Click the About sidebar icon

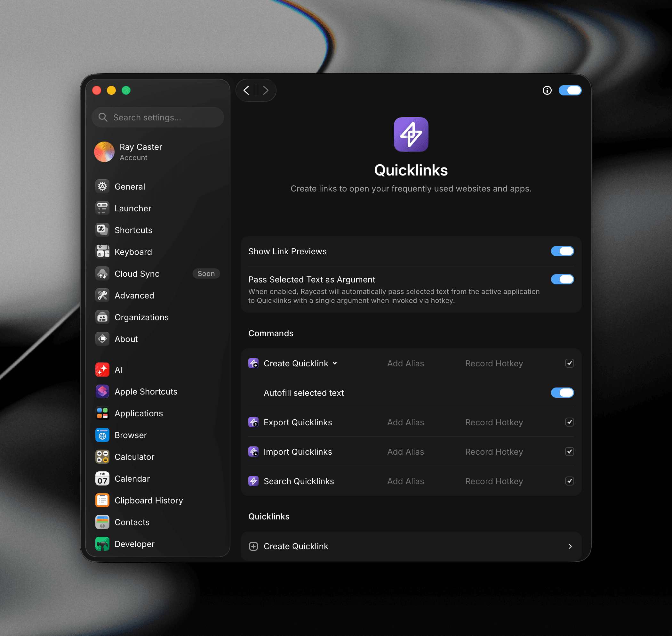[x=102, y=339]
